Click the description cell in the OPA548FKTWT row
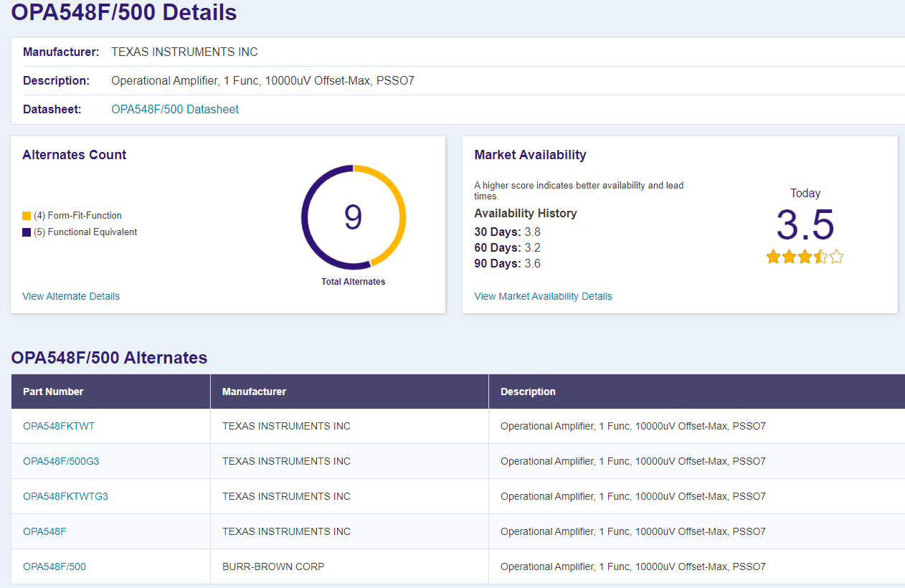 click(x=697, y=426)
